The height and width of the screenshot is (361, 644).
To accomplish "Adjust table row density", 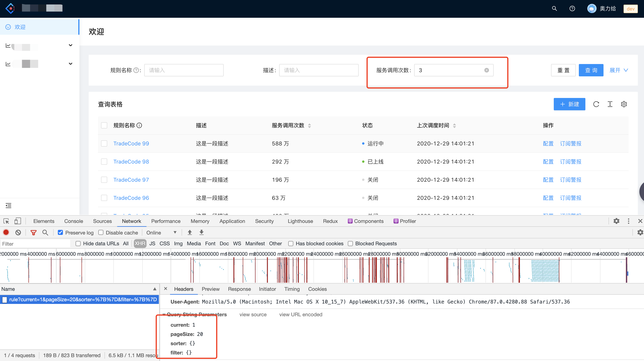I will click(x=610, y=104).
